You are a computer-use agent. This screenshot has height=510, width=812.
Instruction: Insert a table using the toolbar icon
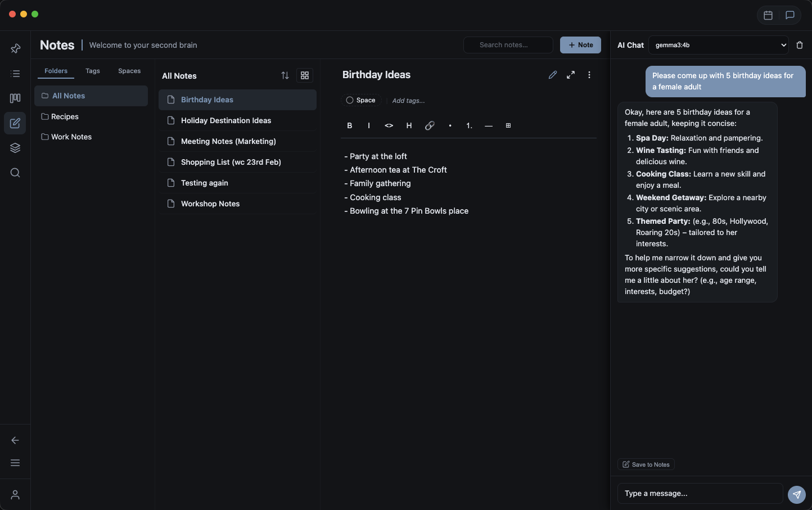[x=508, y=125]
